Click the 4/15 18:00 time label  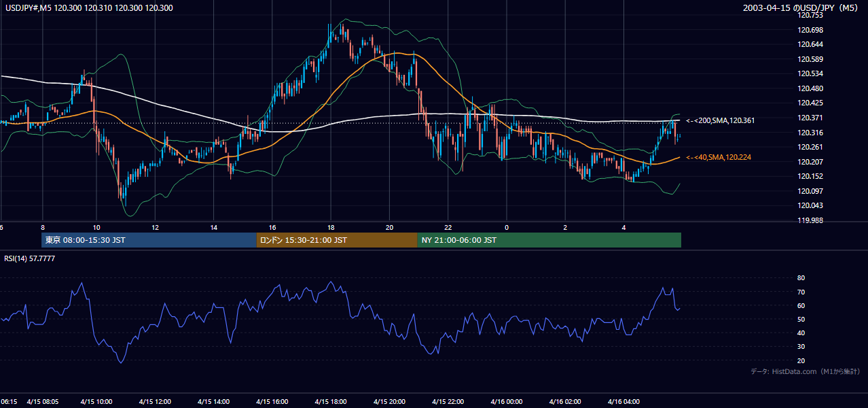pos(331,402)
